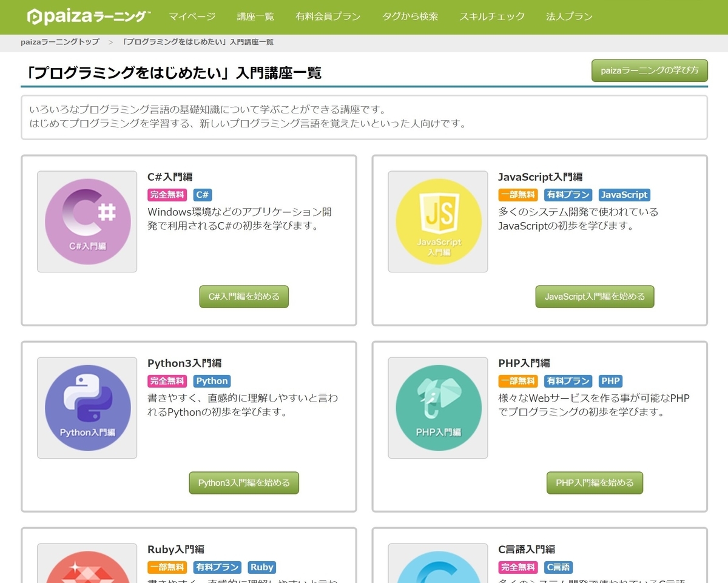
Task: Click the PHP course description text
Action: (x=594, y=405)
